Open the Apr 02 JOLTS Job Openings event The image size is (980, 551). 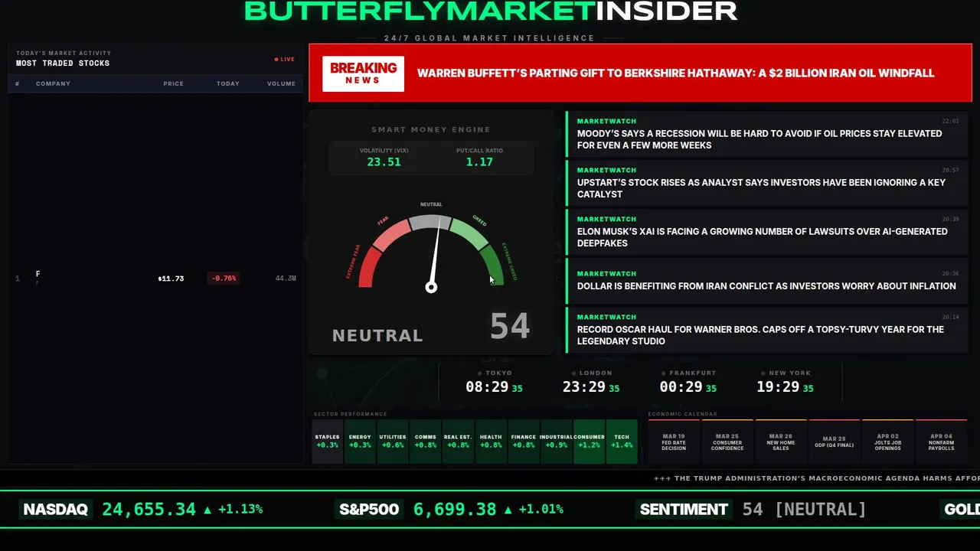(x=887, y=442)
